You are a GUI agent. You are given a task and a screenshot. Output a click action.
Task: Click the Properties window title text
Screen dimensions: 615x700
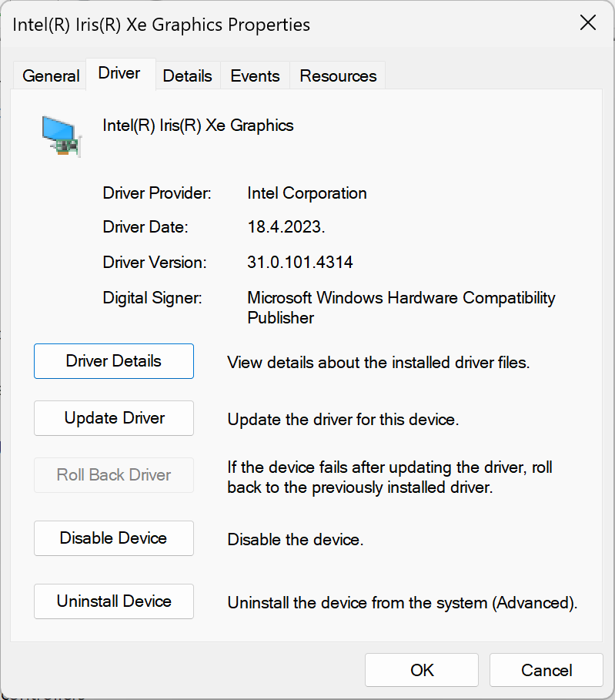161,25
